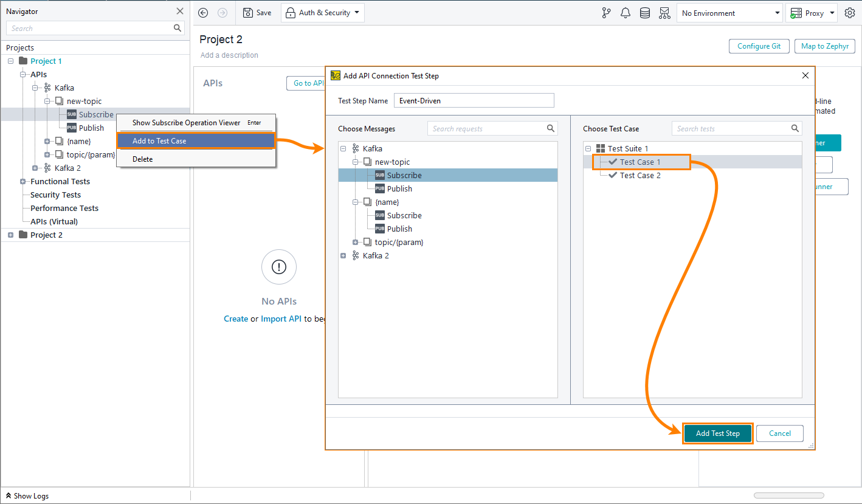Go back using the back arrow
Image resolution: width=862 pixels, height=504 pixels.
click(x=202, y=12)
